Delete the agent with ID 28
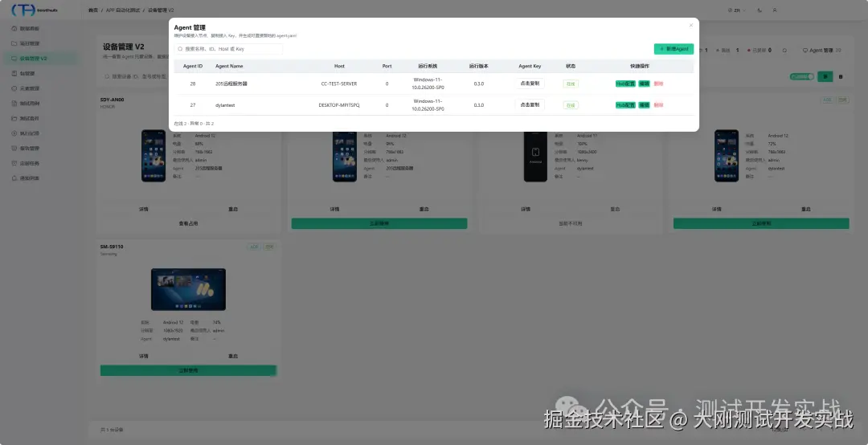The image size is (868, 445). (658, 84)
